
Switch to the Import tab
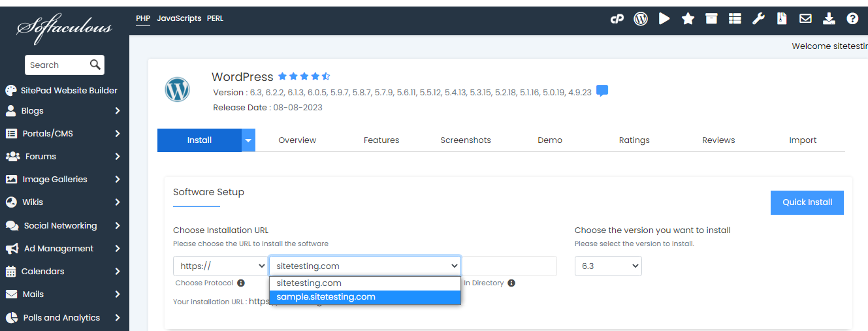[803, 140]
